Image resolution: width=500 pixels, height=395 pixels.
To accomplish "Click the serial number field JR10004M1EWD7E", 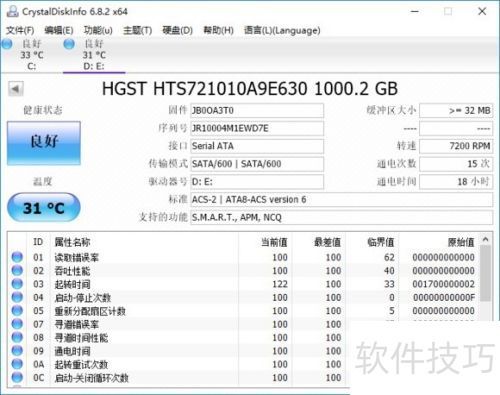I will (257, 128).
